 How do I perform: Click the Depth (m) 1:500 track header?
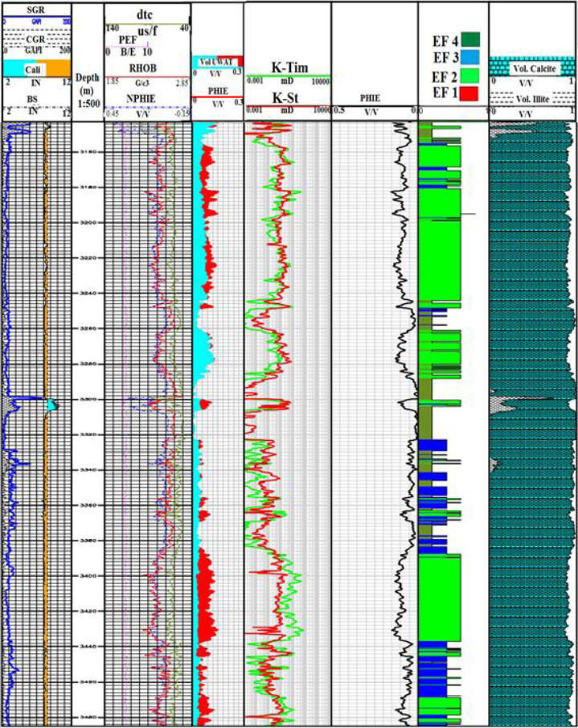(87, 90)
